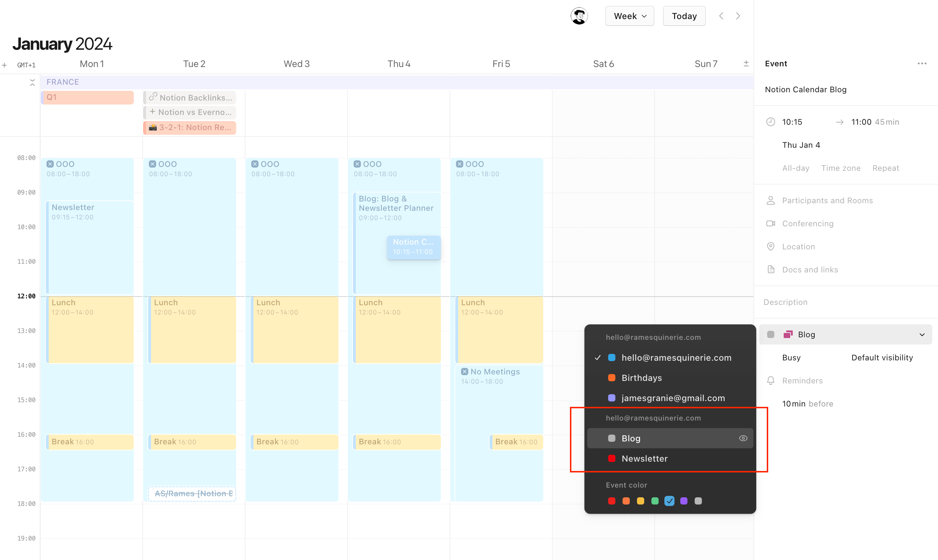Viewport: 938px width, 560px height.
Task: Click the camera emoji on 3-2-1 event
Action: click(x=152, y=128)
